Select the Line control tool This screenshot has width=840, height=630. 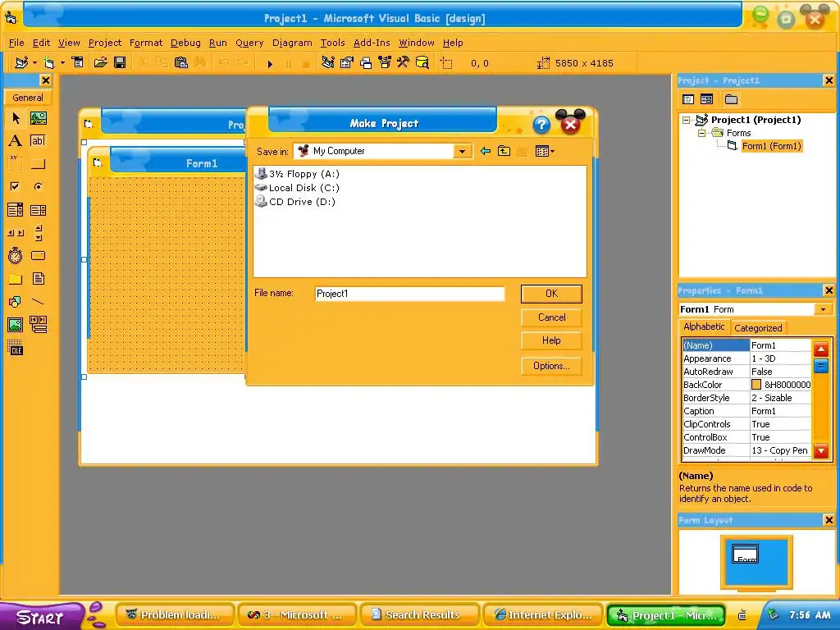(x=38, y=302)
